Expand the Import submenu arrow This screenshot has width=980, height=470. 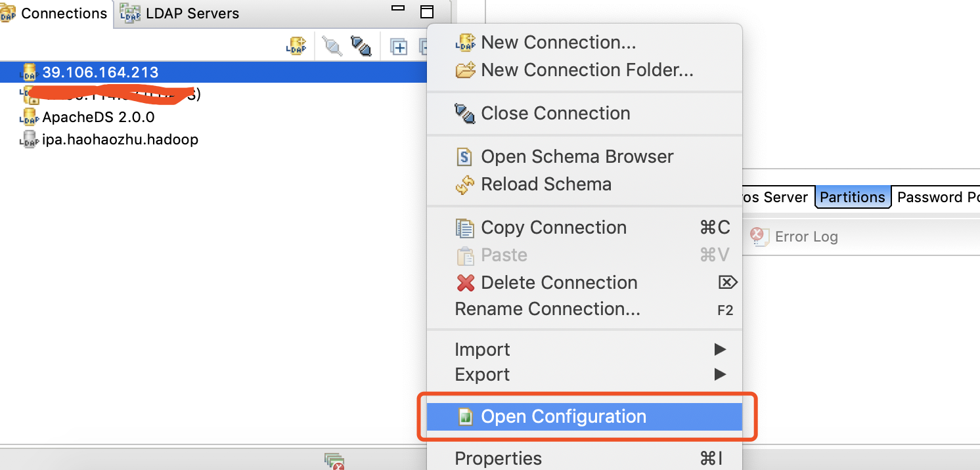pos(721,349)
